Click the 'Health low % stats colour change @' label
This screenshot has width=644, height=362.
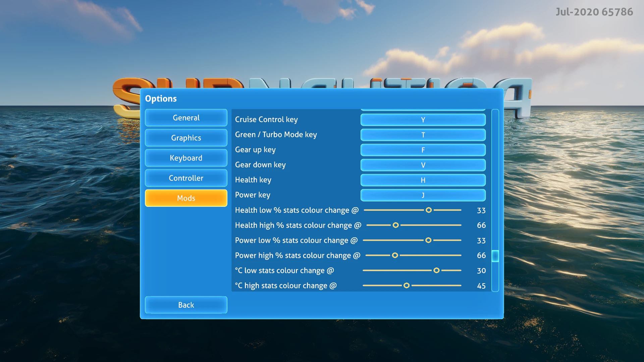(297, 210)
